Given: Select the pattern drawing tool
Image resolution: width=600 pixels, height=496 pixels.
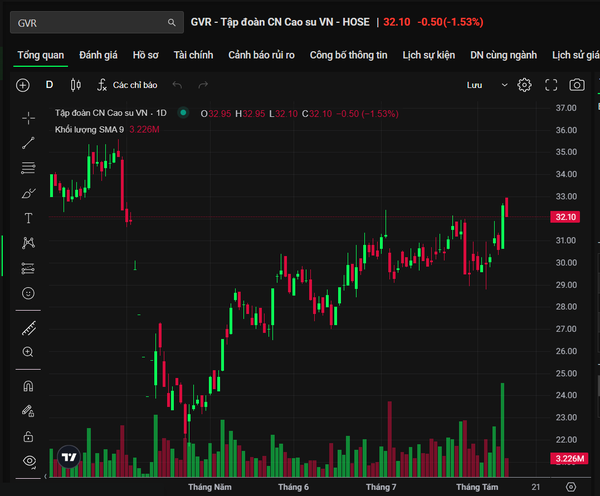Looking at the screenshot, I should (28, 243).
